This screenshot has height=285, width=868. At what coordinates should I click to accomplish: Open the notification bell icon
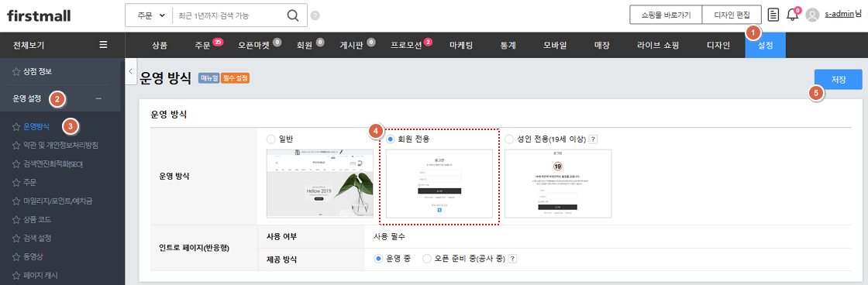pyautogui.click(x=792, y=15)
